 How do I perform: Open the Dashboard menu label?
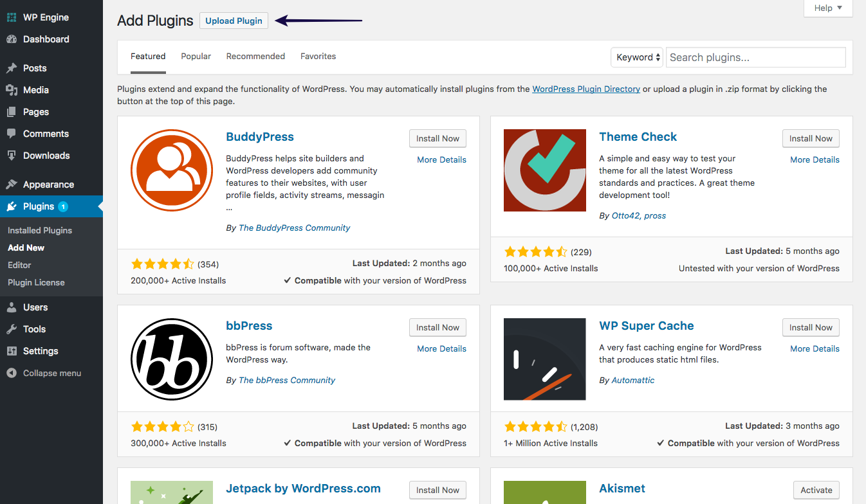pyautogui.click(x=46, y=39)
